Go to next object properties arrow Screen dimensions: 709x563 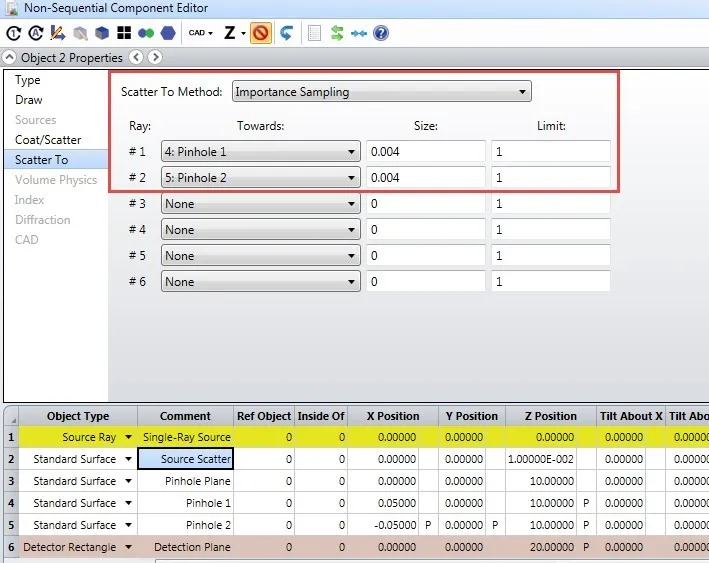(155, 58)
